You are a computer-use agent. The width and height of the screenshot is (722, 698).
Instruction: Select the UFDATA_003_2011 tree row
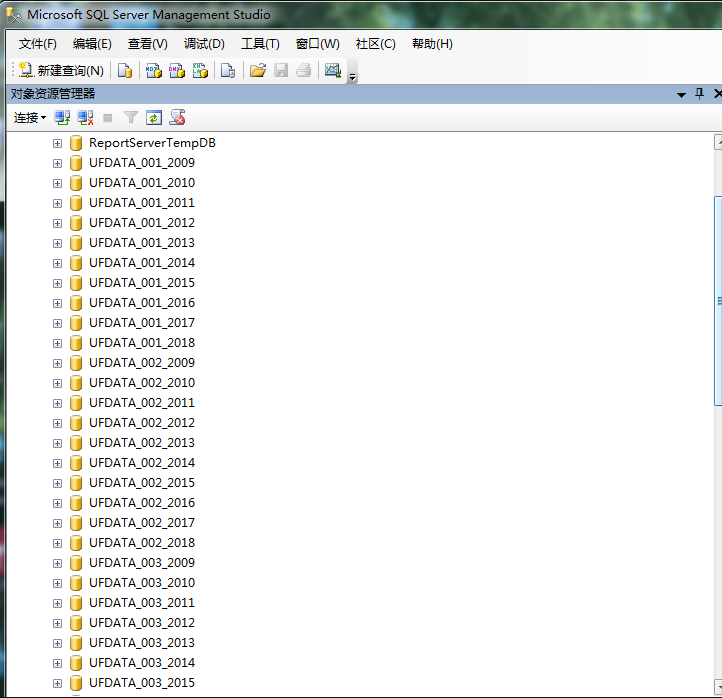pos(142,603)
